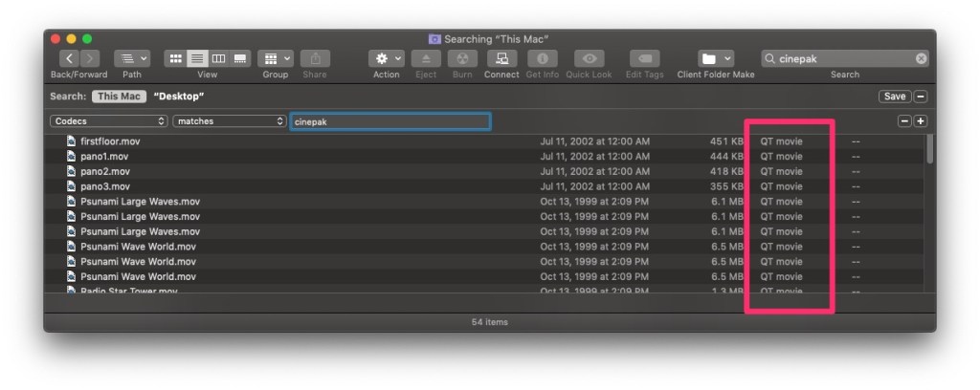Open Get Info from toolbar
Image resolution: width=980 pixels, height=390 pixels.
coord(541,58)
